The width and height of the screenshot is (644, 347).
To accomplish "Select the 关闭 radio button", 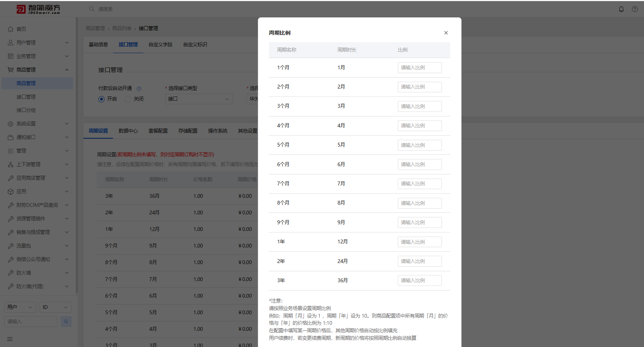I will tap(128, 99).
